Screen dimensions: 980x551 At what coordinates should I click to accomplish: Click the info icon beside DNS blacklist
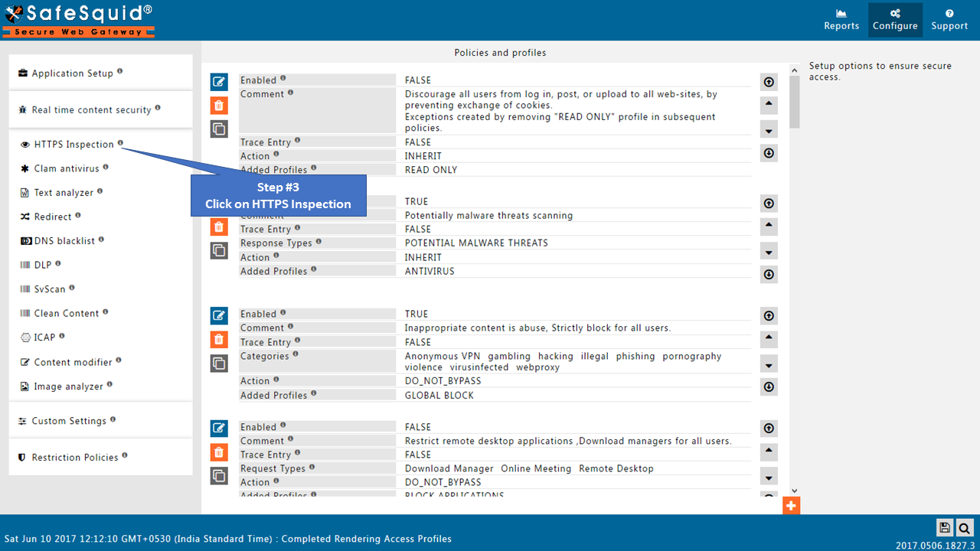(x=101, y=240)
